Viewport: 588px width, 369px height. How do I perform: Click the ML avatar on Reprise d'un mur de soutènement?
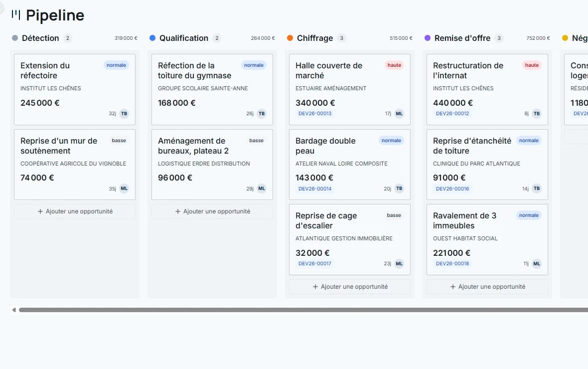[x=124, y=188]
